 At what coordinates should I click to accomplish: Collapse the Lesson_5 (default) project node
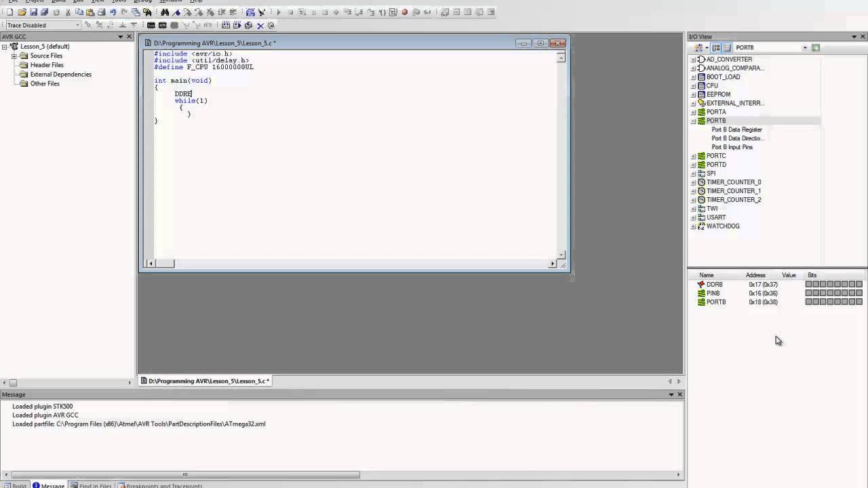pos(5,47)
